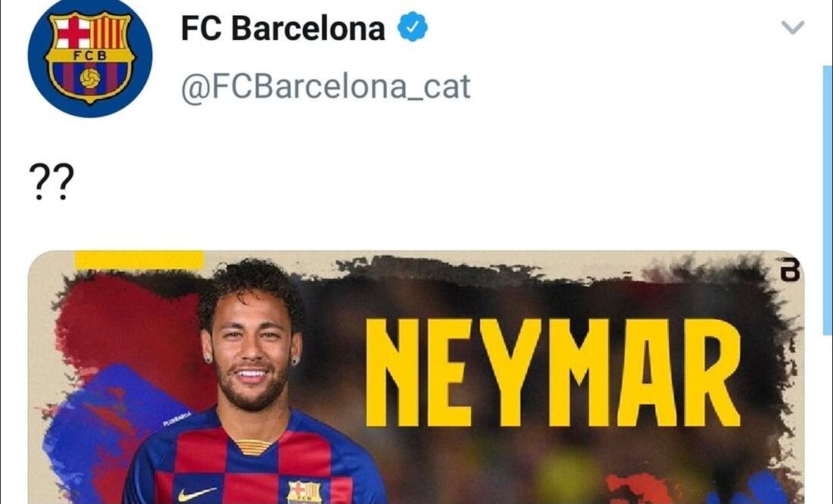Click the FCB crest on the jersey
This screenshot has height=504, width=833.
click(304, 493)
